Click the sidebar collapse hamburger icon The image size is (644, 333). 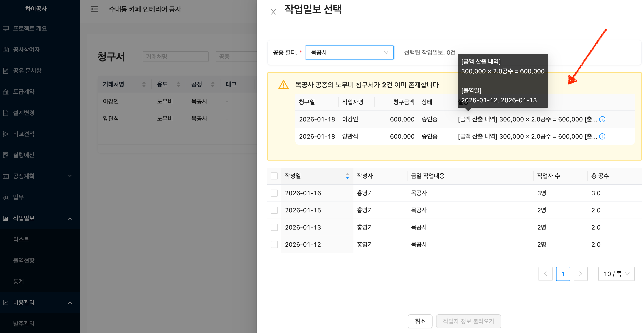(94, 9)
